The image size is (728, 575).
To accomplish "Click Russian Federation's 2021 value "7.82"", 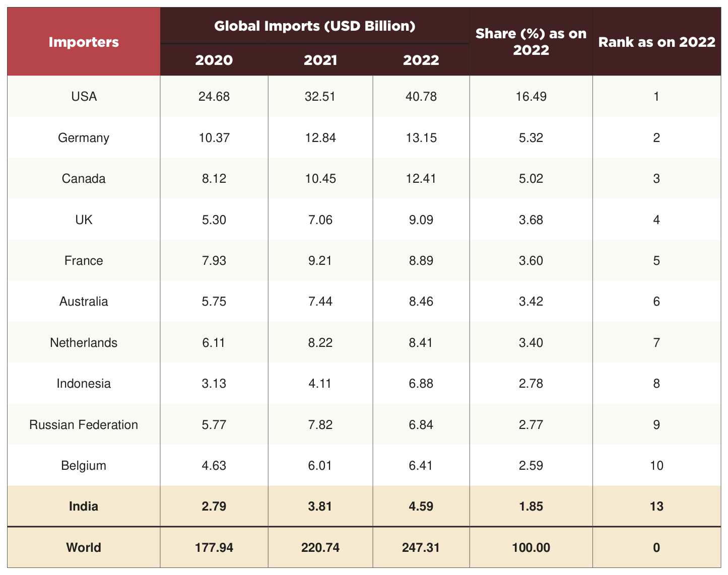I will 320,424.
